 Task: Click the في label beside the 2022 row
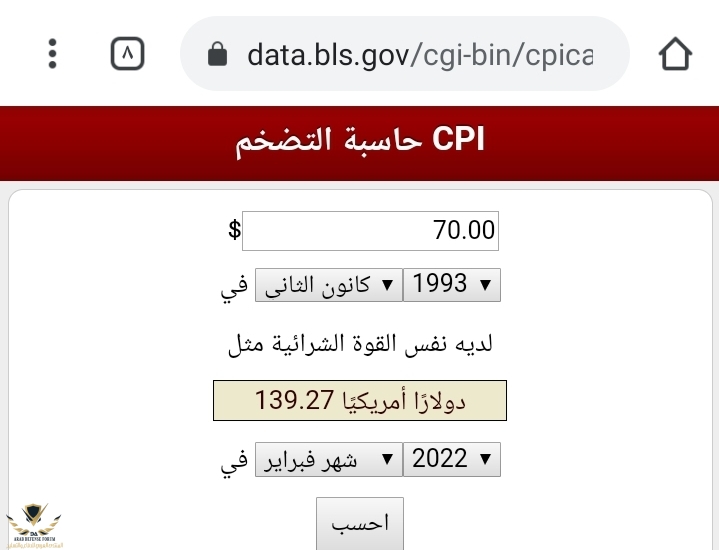tap(235, 461)
